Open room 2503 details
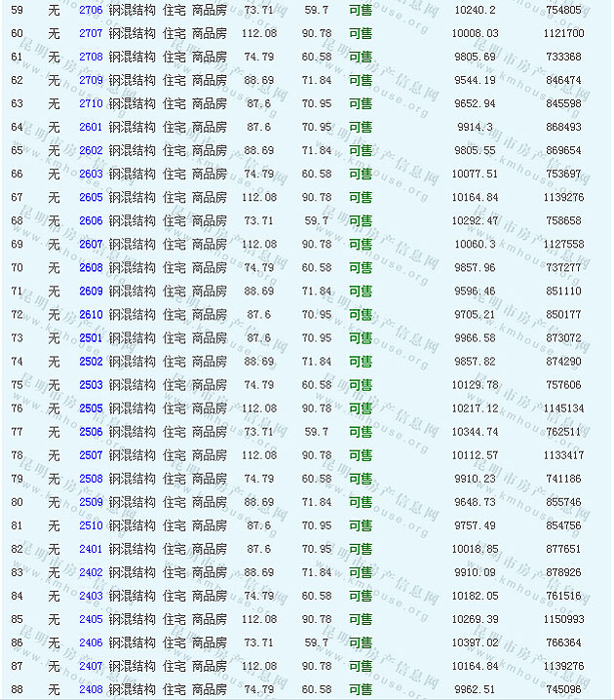This screenshot has width=614, height=700. tap(91, 384)
